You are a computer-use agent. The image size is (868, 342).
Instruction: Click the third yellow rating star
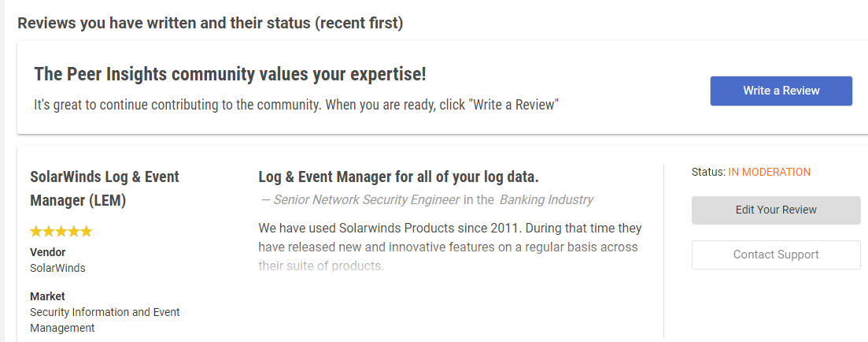tap(61, 232)
